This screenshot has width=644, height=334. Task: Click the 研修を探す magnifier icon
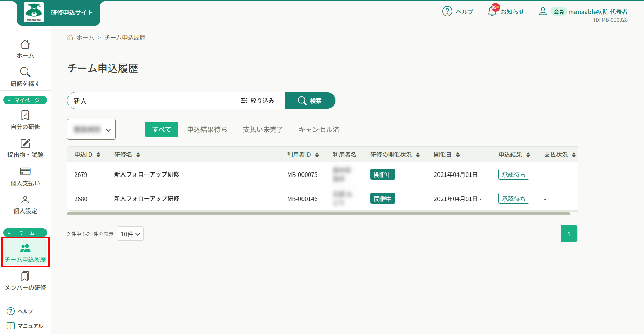(25, 72)
